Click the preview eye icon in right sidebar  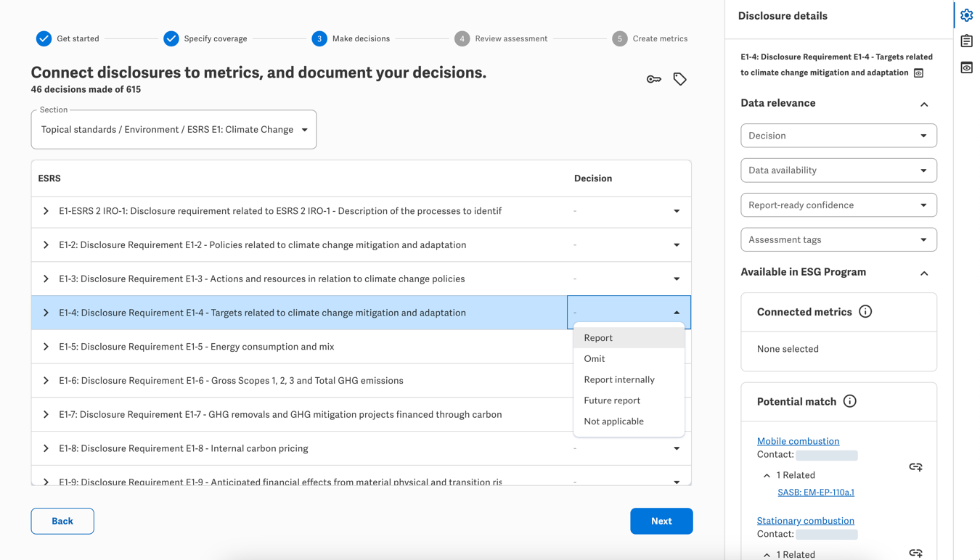point(966,67)
